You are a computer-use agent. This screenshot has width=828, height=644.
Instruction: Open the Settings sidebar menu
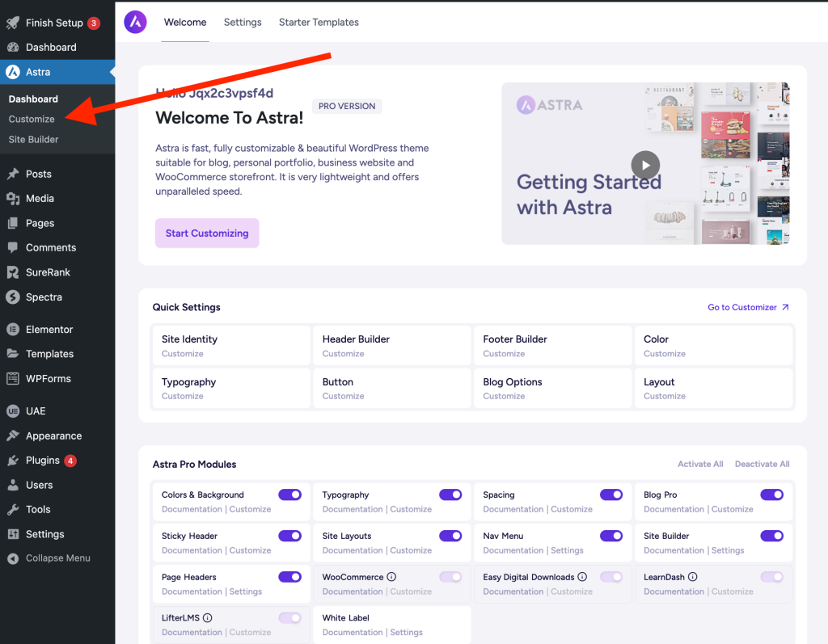point(44,534)
